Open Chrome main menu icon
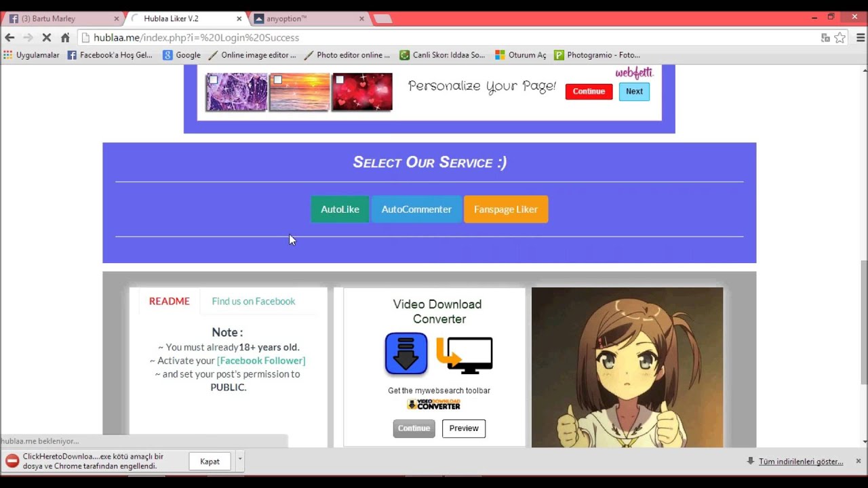 pos(861,38)
